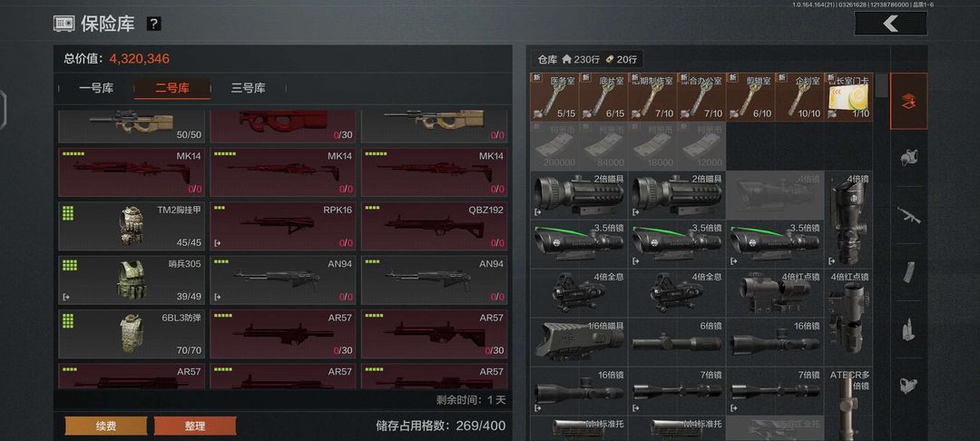Click the back arrow button
Screen dimensions: 980x441
891,24
